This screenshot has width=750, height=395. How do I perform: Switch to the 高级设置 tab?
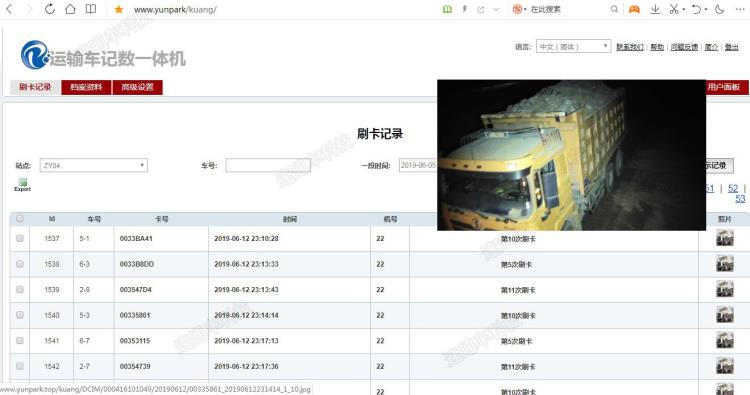137,87
